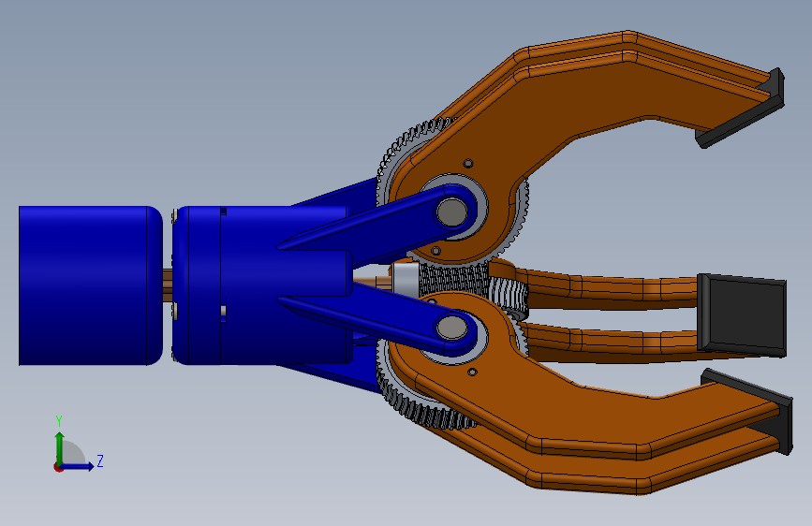Pick the copper shaft between motor and gearbox
Image resolution: width=812 pixels, height=526 pixels.
tap(168, 285)
